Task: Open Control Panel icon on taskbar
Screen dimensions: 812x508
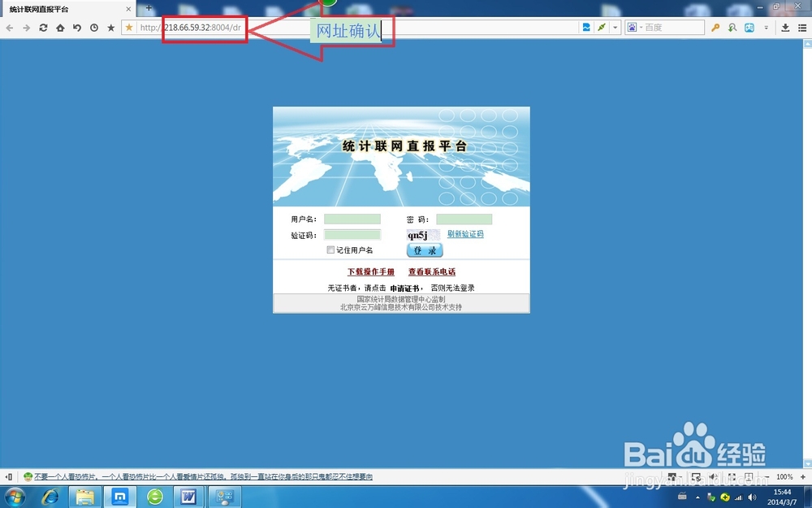Action: coord(224,497)
